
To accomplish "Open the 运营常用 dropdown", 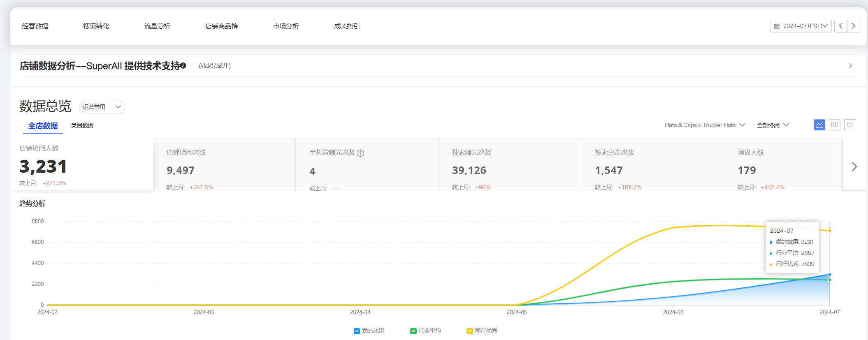I will tap(102, 107).
